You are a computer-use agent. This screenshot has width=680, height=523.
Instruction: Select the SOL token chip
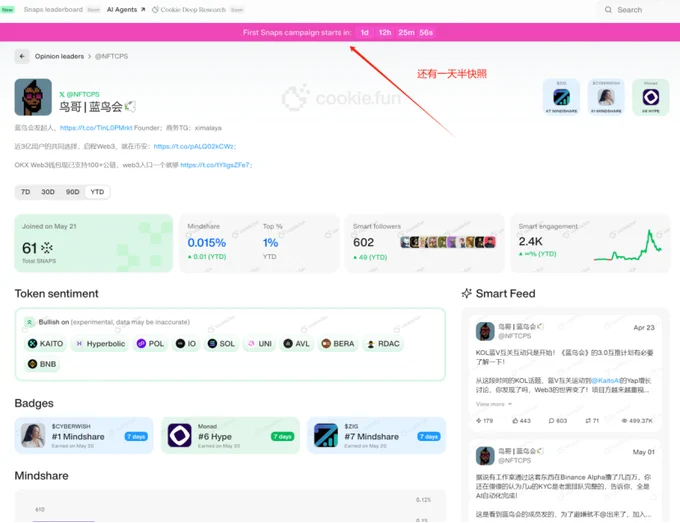point(221,344)
